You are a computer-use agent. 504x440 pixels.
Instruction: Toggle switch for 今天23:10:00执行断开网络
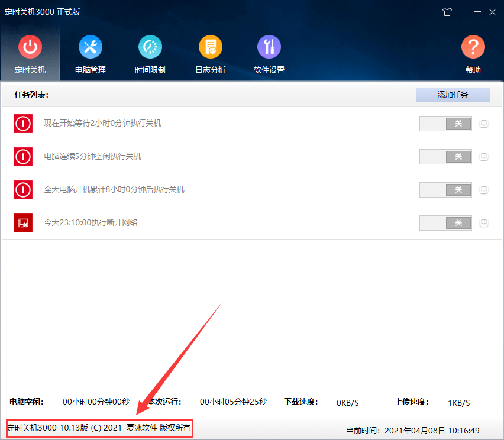pos(445,223)
